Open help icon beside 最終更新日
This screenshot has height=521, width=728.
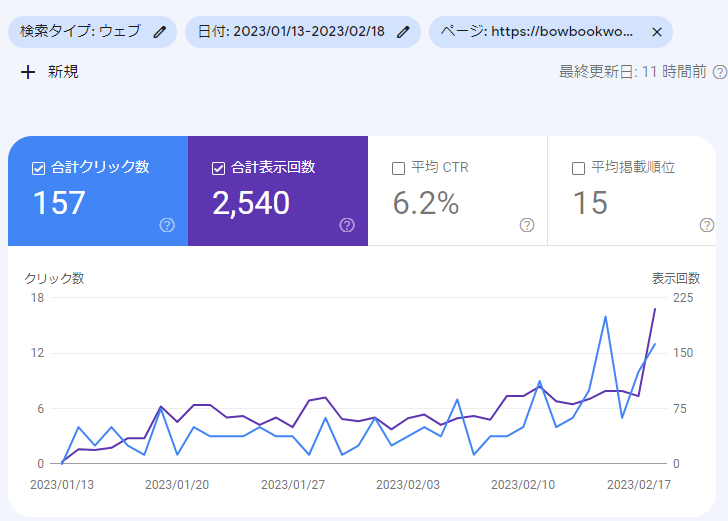pyautogui.click(x=720, y=72)
